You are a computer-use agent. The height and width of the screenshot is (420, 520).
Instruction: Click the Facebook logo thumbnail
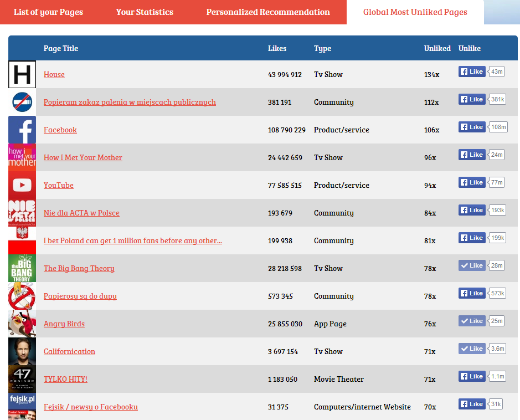click(22, 130)
